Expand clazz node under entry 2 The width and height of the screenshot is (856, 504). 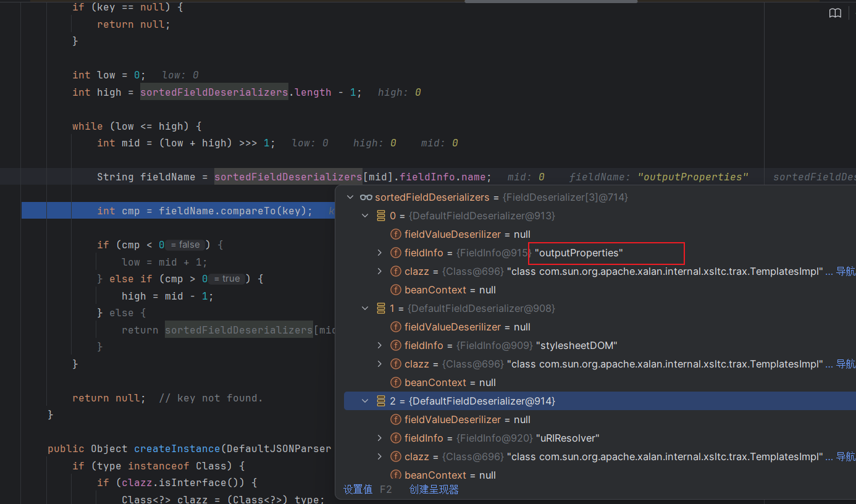tap(380, 456)
